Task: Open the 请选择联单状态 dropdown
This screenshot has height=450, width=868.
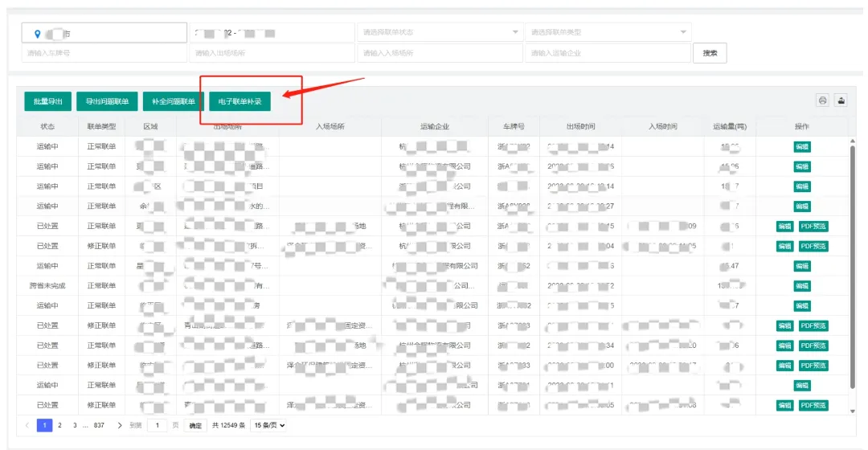Action: click(x=439, y=32)
